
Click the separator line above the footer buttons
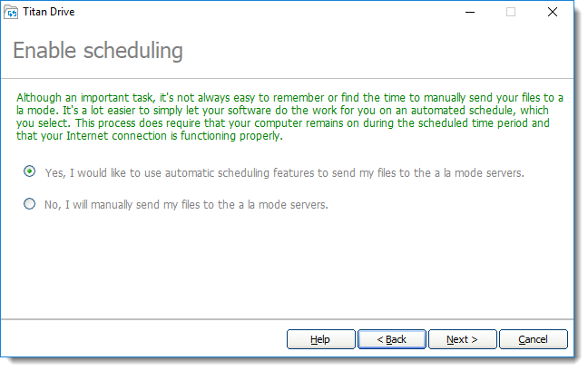[290, 319]
